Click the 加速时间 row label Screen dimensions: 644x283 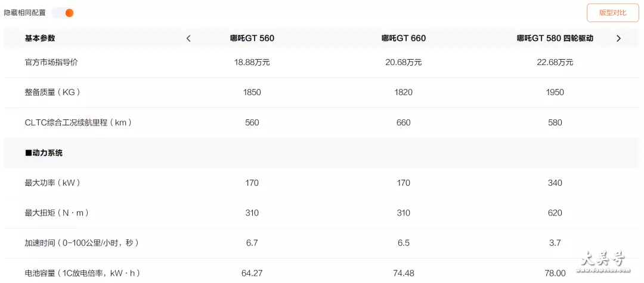click(x=82, y=243)
